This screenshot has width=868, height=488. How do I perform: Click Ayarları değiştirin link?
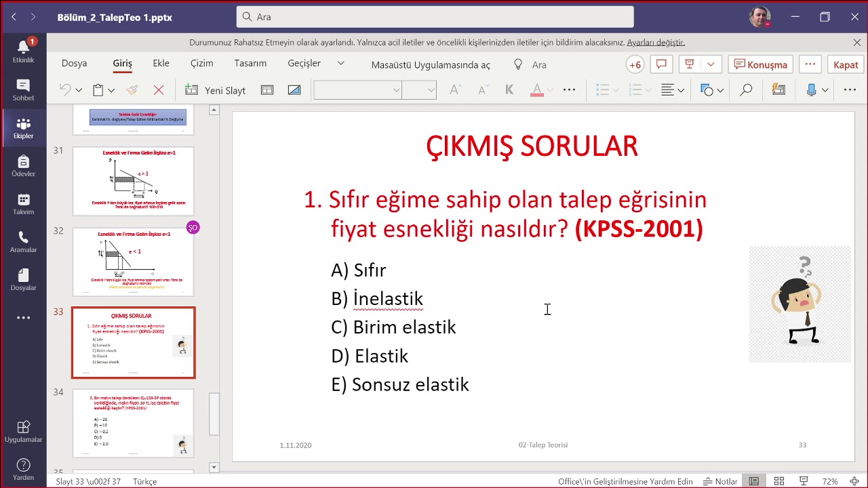click(656, 42)
